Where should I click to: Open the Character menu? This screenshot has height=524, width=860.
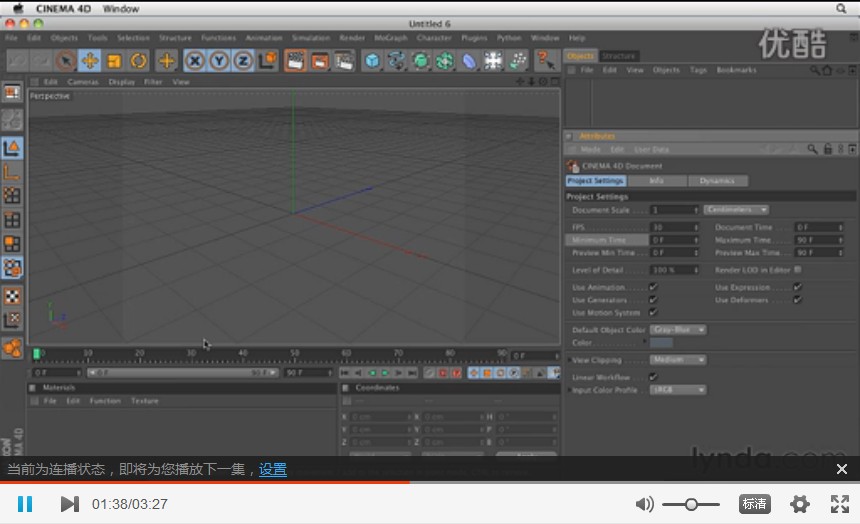434,38
